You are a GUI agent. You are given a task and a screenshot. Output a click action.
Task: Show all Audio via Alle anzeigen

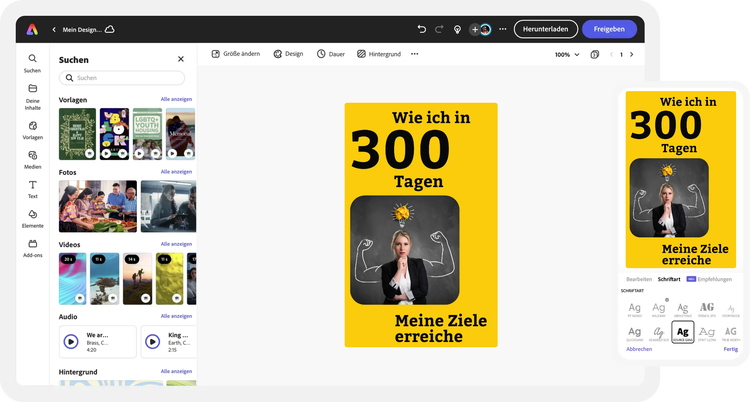176,316
